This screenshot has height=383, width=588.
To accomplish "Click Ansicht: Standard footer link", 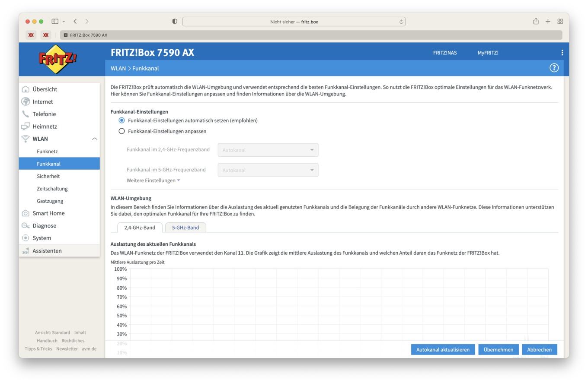I will pyautogui.click(x=52, y=332).
